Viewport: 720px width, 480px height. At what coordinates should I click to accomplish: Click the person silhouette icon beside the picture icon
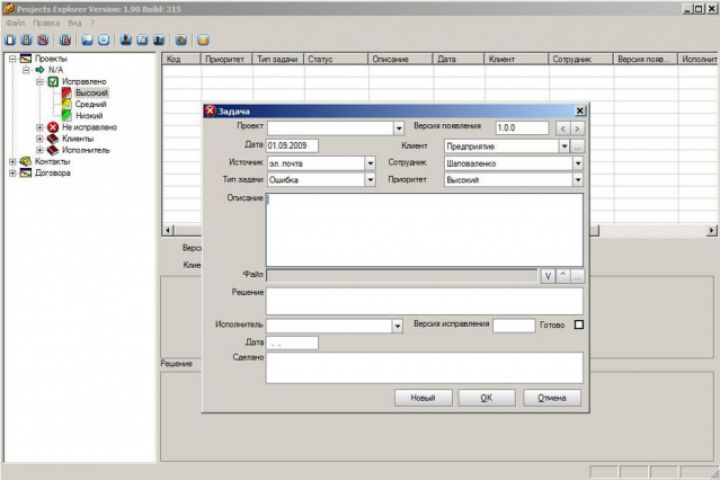[159, 40]
